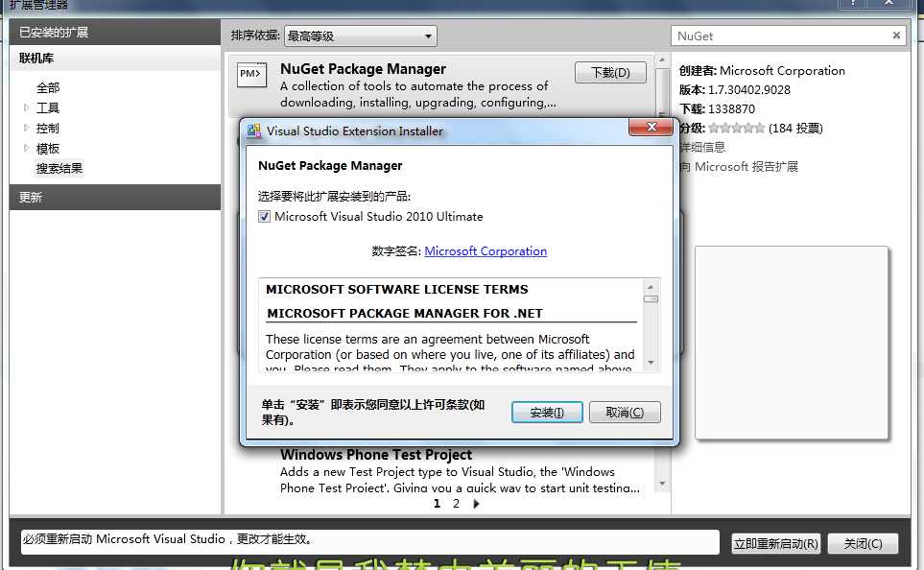Image resolution: width=924 pixels, height=570 pixels.
Task: Click the rating stars in details pane
Action: coord(737,128)
